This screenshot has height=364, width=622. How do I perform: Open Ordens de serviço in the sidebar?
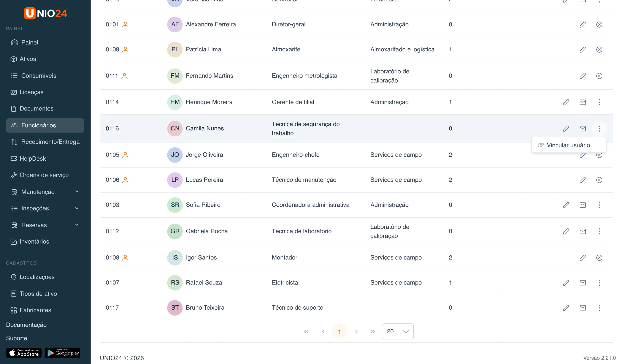45,175
